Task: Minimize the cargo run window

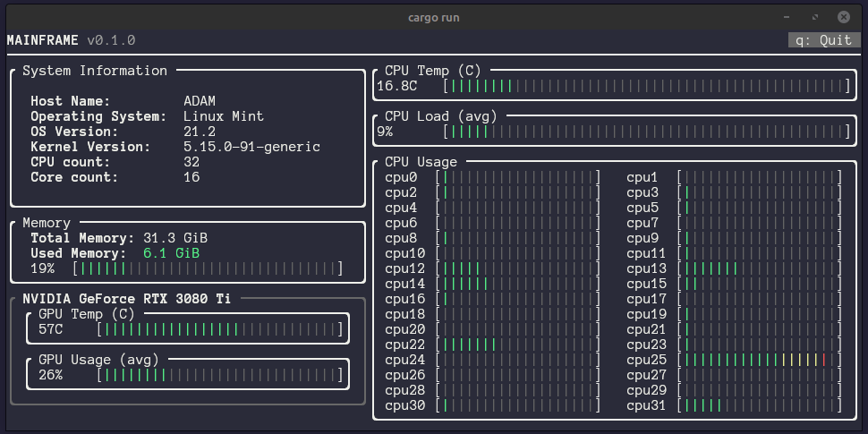Action: point(787,17)
